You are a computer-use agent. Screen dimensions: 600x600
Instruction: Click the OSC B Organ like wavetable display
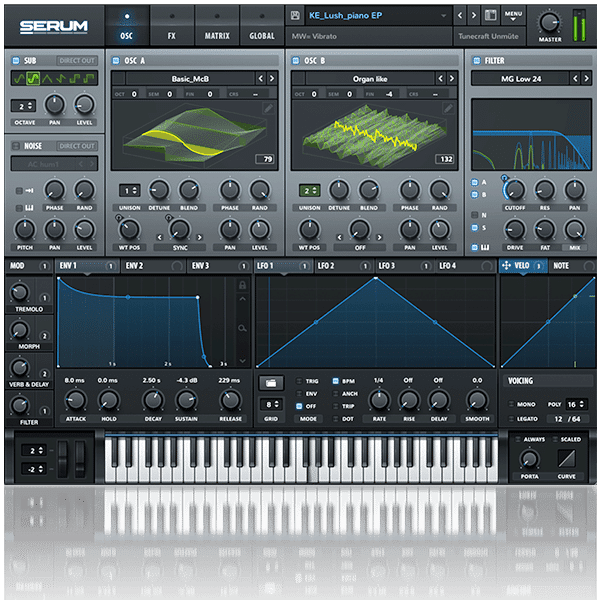pos(374,135)
